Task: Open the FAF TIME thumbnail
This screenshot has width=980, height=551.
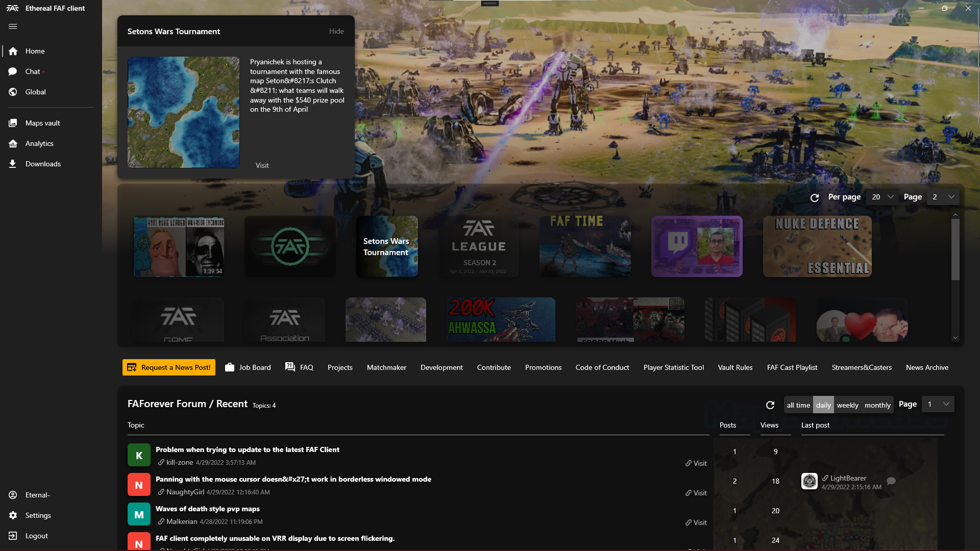Action: tap(585, 246)
